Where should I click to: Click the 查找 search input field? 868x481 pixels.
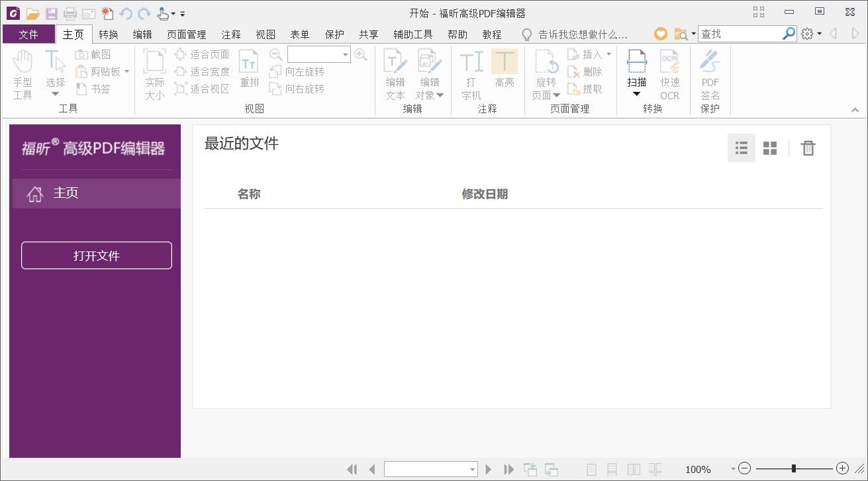(740, 34)
